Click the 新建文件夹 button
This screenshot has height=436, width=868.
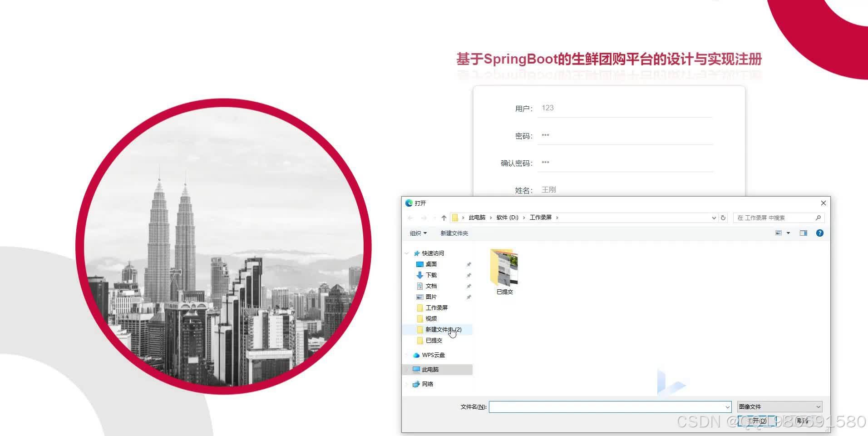click(x=454, y=233)
